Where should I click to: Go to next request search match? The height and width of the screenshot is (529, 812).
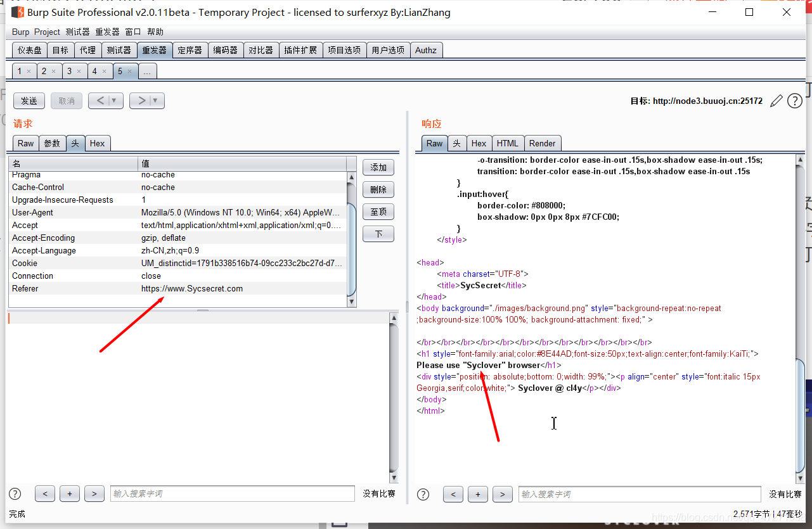94,494
